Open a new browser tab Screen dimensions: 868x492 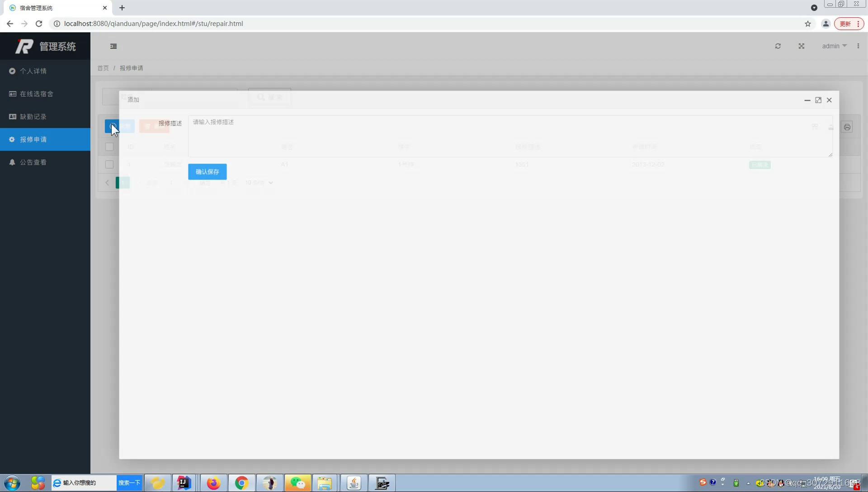click(122, 8)
